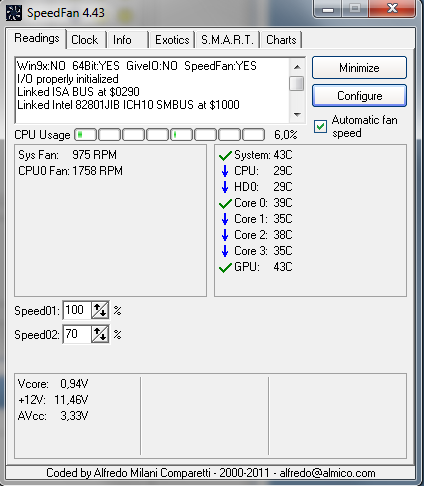The width and height of the screenshot is (424, 486).
Task: Click the Win9x:NO 64Bit:YES log line
Action: (x=137, y=66)
